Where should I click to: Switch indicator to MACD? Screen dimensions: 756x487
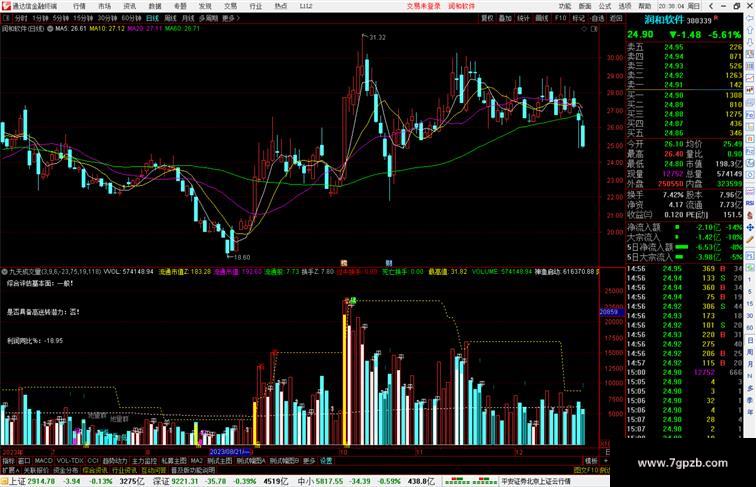pos(43,461)
